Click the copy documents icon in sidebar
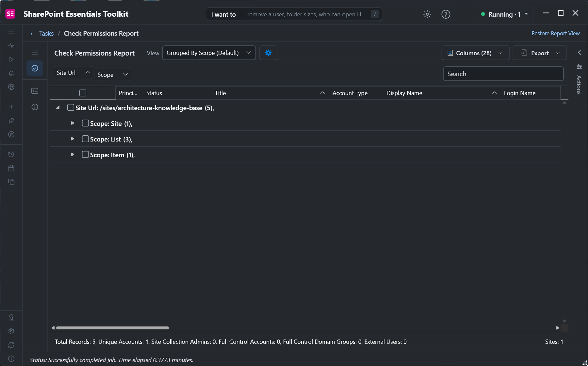The image size is (588, 366). [11, 182]
